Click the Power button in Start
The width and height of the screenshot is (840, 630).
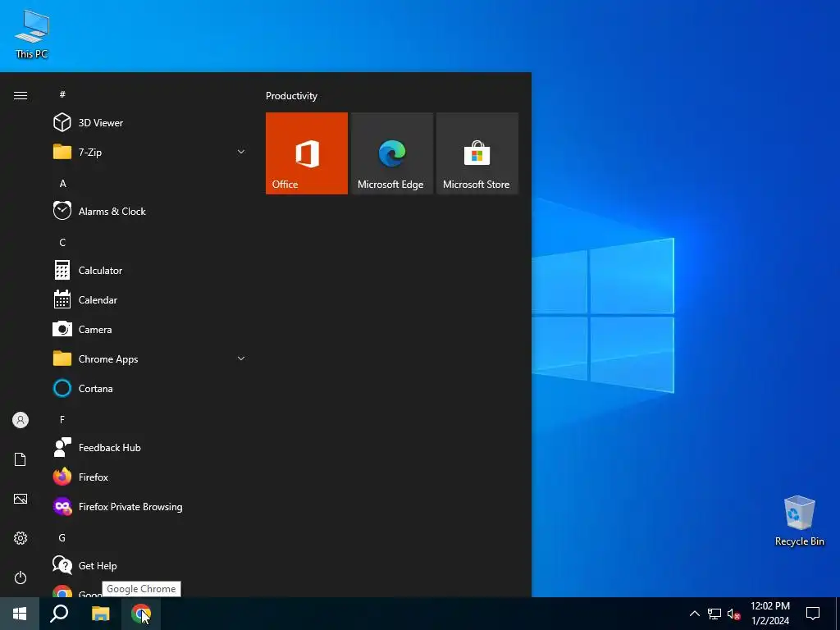coord(21,577)
